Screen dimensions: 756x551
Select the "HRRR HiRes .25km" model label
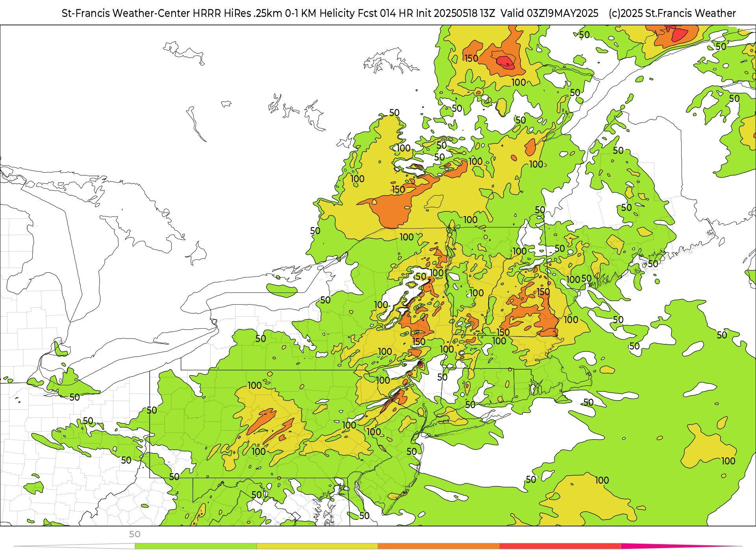(237, 13)
